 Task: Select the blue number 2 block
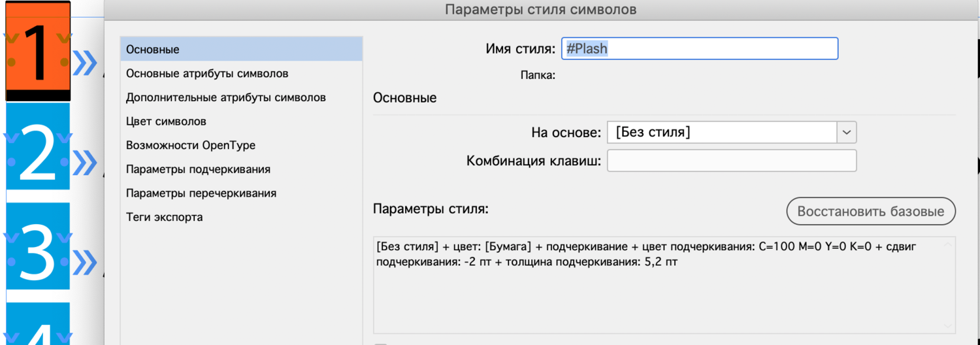[x=38, y=150]
